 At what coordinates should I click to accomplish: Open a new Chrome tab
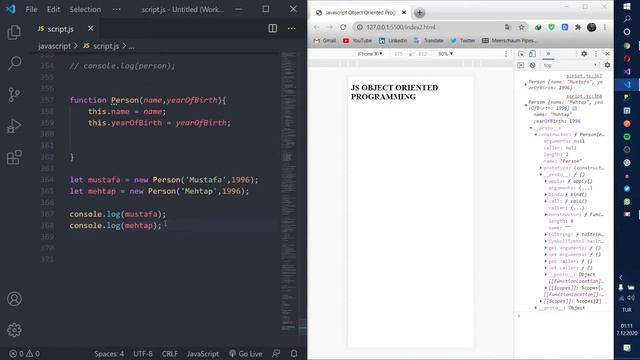click(420, 13)
